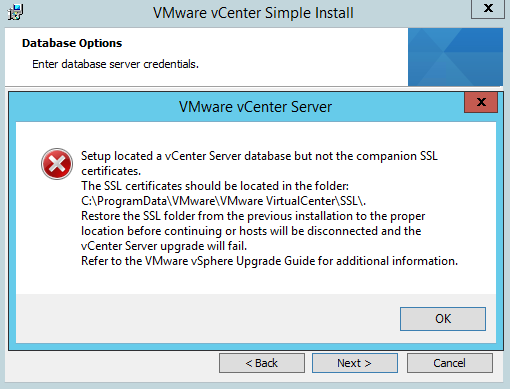Click the SSL folder path C:\ProgramData\VMware\VMware VirtualCenter\SSL\

223,201
